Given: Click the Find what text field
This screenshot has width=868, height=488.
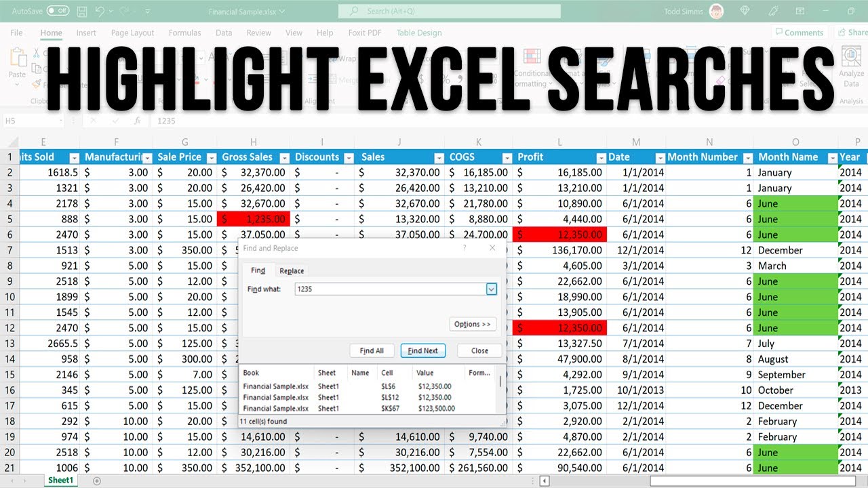Looking at the screenshot, I should pos(390,289).
